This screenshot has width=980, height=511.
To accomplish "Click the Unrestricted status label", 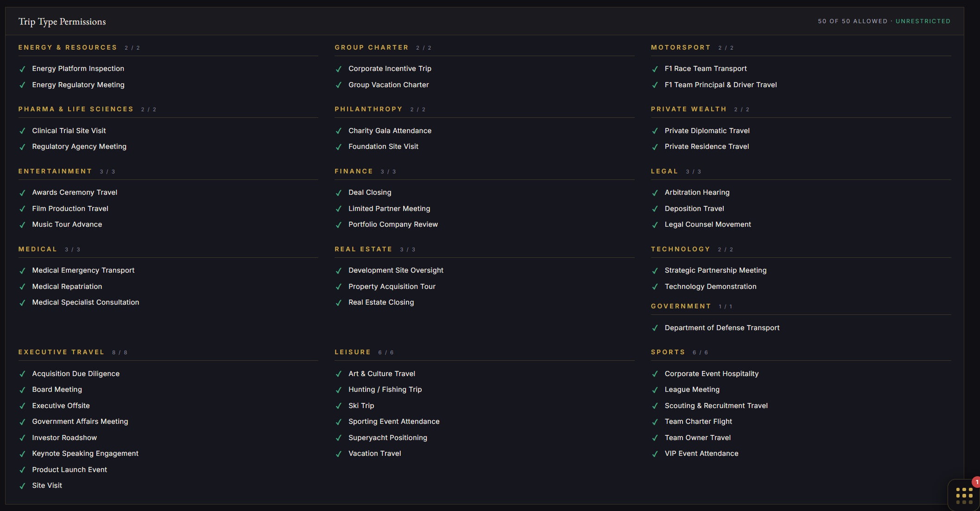I will pos(923,21).
